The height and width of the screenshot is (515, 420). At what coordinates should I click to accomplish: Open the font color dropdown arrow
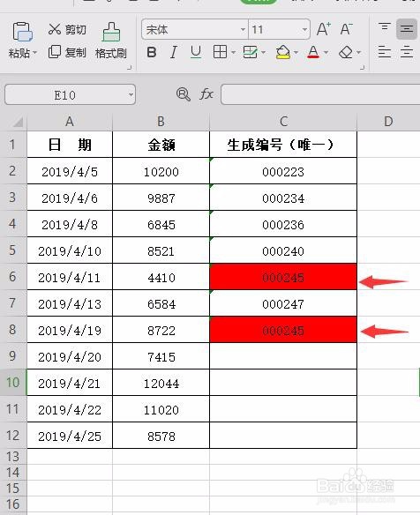coord(326,53)
